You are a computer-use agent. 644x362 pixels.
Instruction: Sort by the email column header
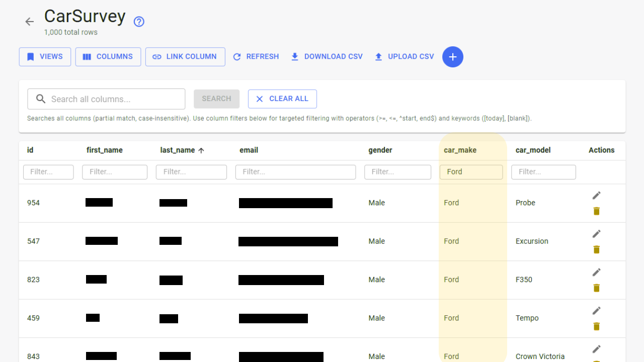249,150
